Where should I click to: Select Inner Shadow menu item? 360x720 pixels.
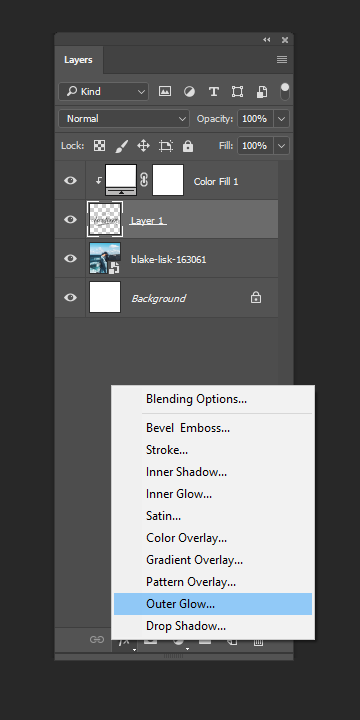click(213, 472)
